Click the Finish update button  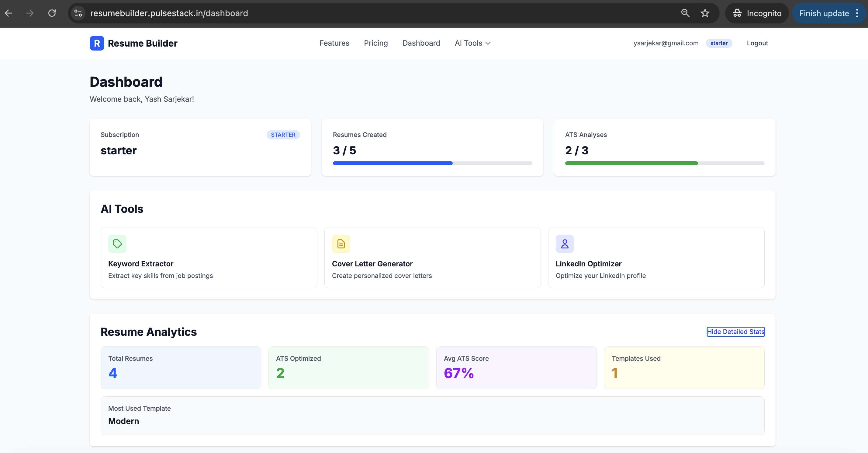click(824, 13)
